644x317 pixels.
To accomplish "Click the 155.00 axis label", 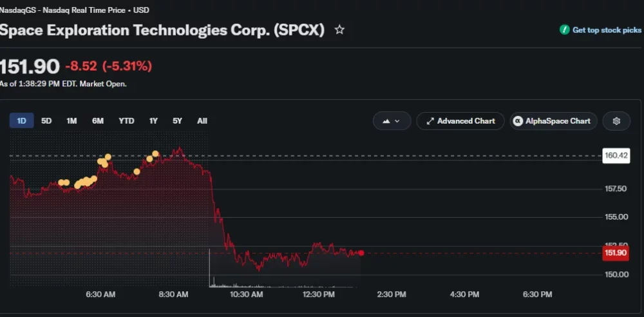I will [x=616, y=216].
